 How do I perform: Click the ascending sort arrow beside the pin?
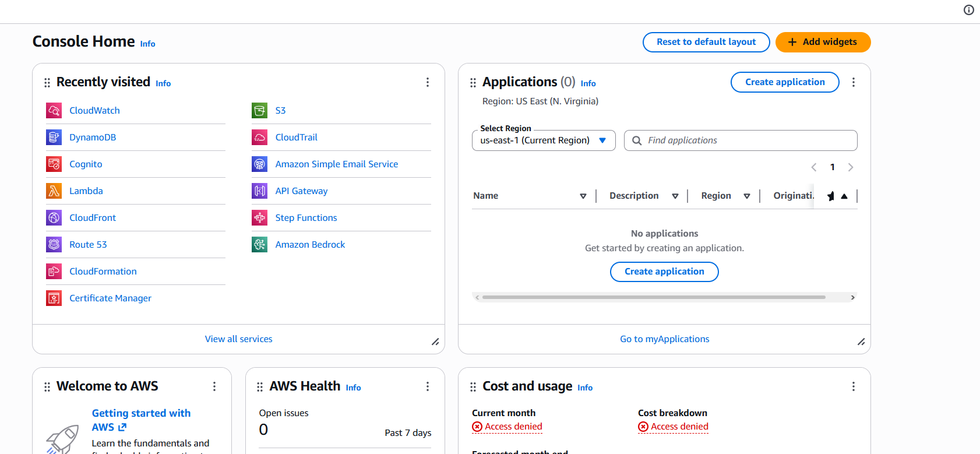[x=844, y=196]
